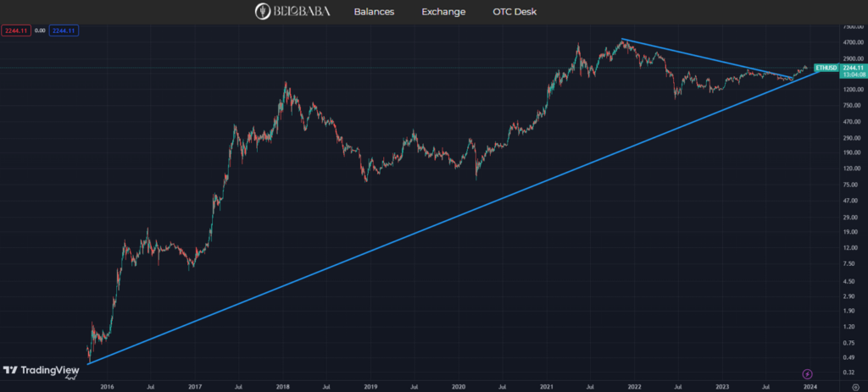Click the 2018 label on time axis
The height and width of the screenshot is (392, 868).
click(282, 385)
